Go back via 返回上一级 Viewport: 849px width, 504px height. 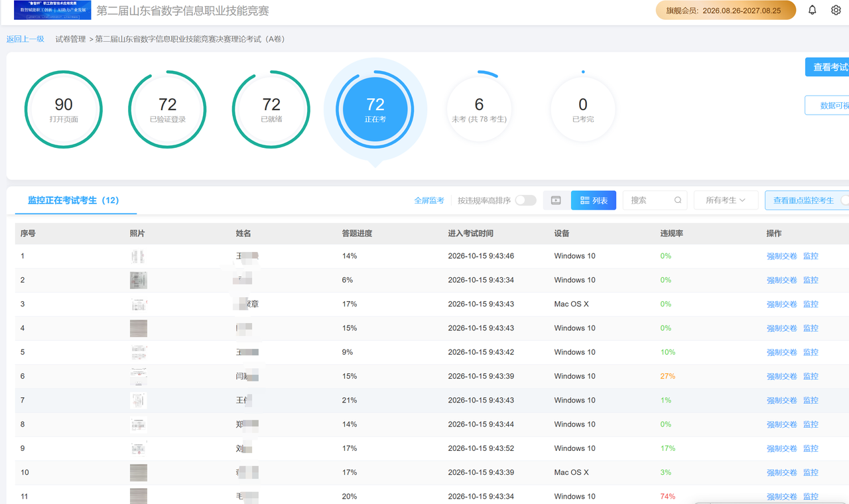[25, 39]
